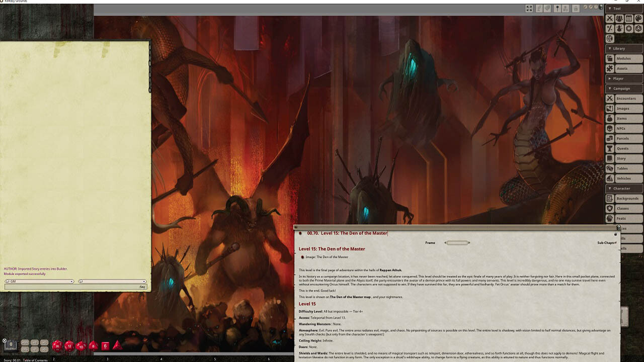Toggle the pointer pin on the image toolbar
This screenshot has width=644, height=362.
[557, 9]
